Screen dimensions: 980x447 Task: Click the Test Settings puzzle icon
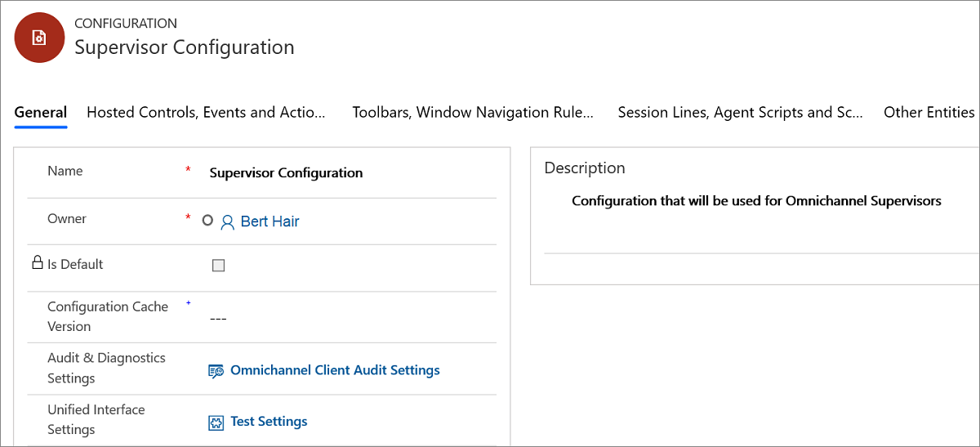(x=216, y=422)
